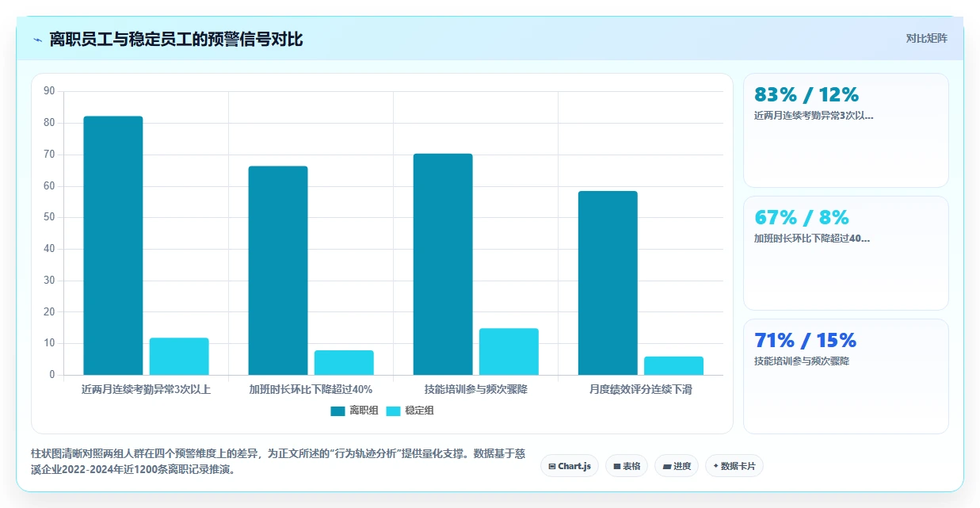
Task: Toggle the 稳定组 legend item
Action: pos(410,411)
